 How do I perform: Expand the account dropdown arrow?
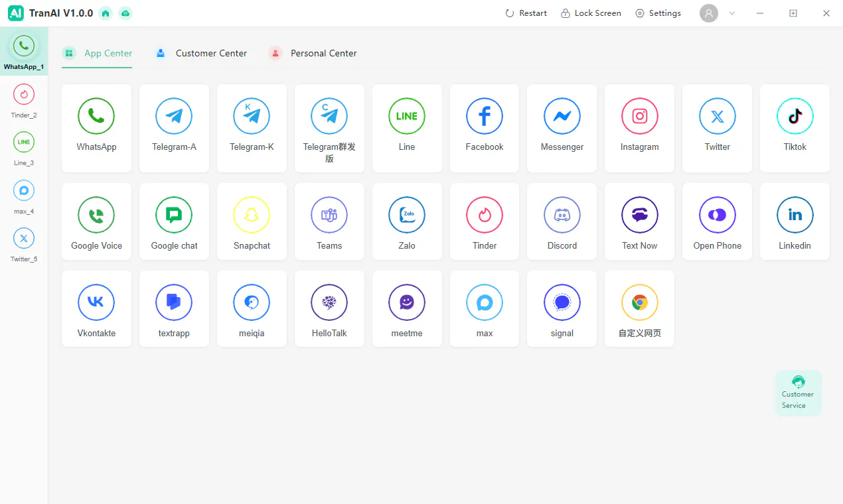pyautogui.click(x=732, y=13)
